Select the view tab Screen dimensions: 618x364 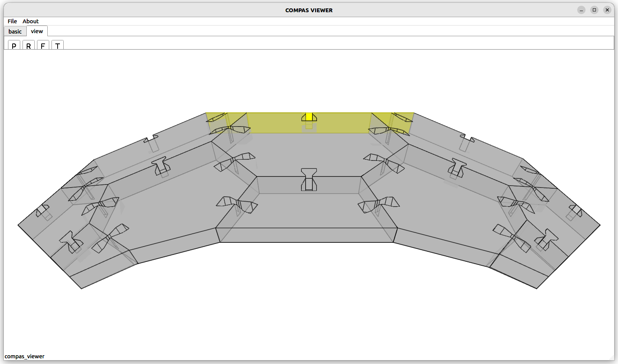(37, 31)
